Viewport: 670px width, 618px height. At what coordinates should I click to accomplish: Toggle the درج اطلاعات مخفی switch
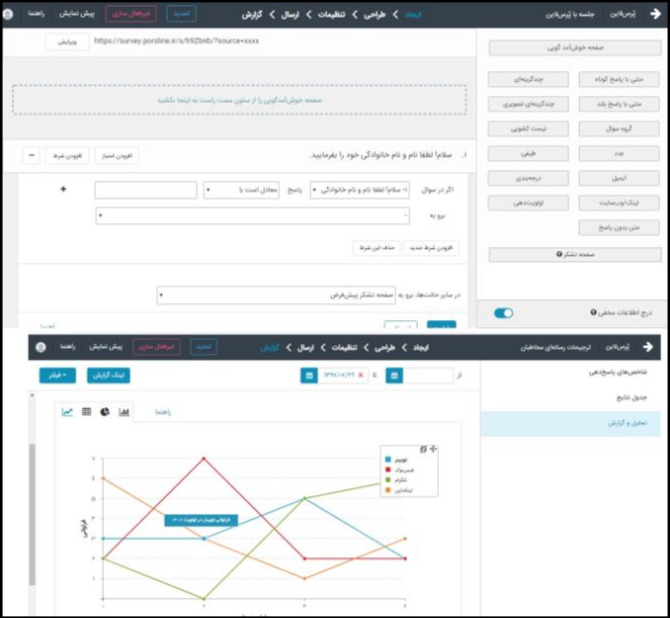(x=503, y=313)
